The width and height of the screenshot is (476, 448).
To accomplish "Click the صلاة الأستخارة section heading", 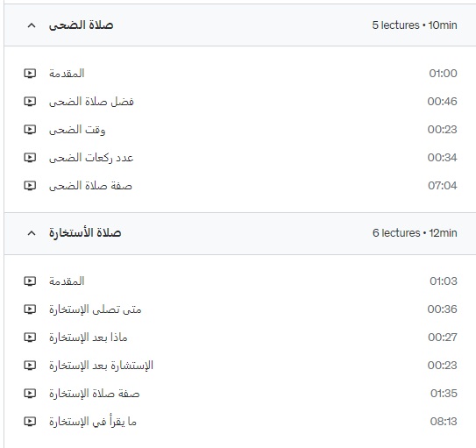I will pos(85,233).
